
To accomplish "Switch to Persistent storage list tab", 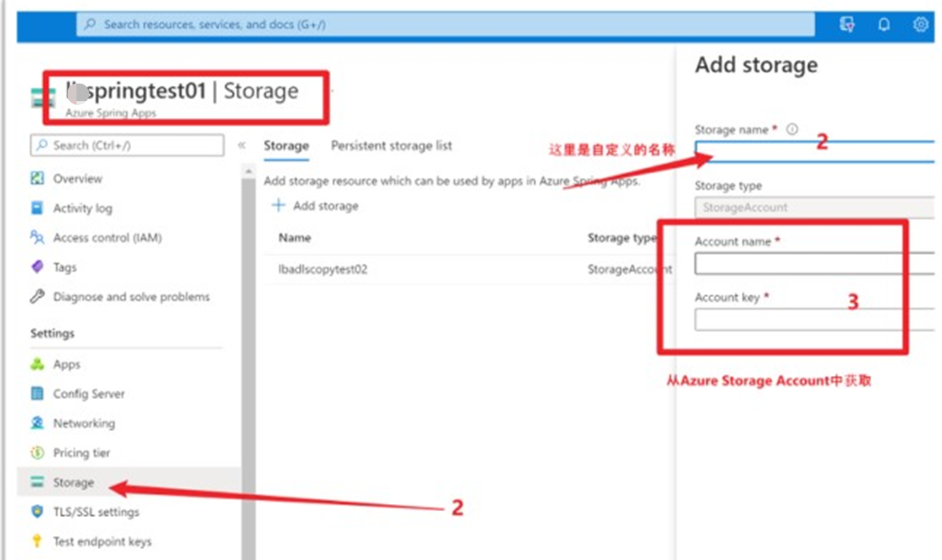I will (391, 146).
